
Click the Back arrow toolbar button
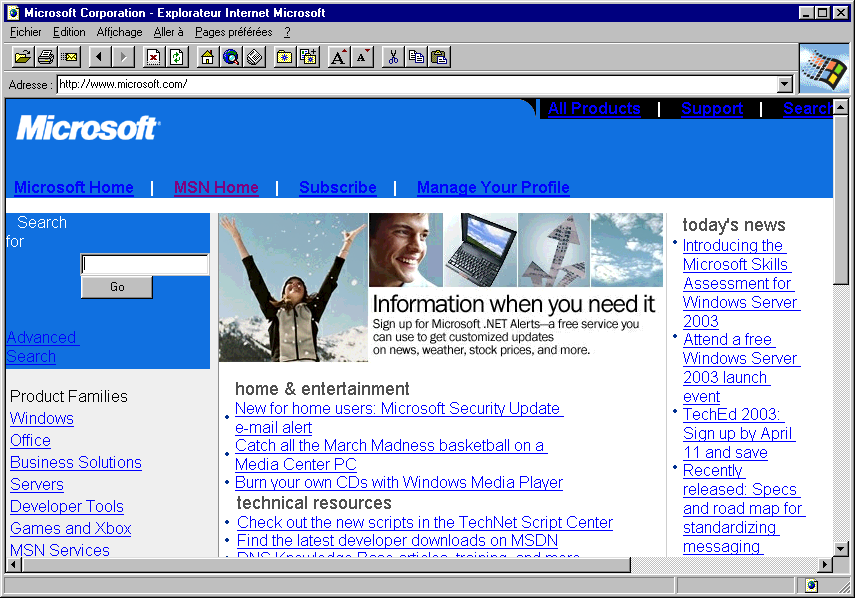99,57
